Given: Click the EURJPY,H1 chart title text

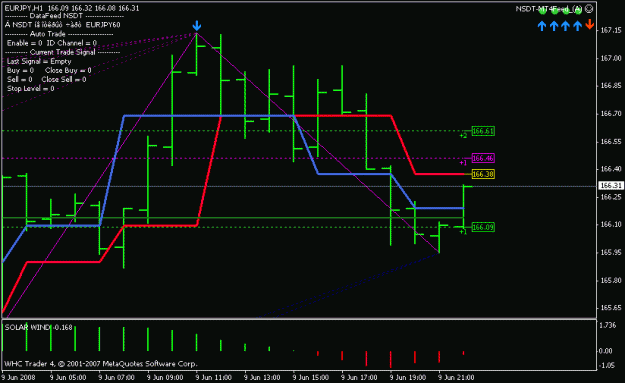Looking at the screenshot, I should (24, 8).
